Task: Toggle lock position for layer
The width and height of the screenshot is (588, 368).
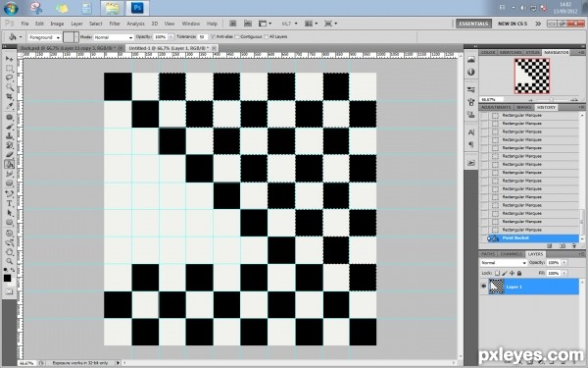Action: click(512, 273)
